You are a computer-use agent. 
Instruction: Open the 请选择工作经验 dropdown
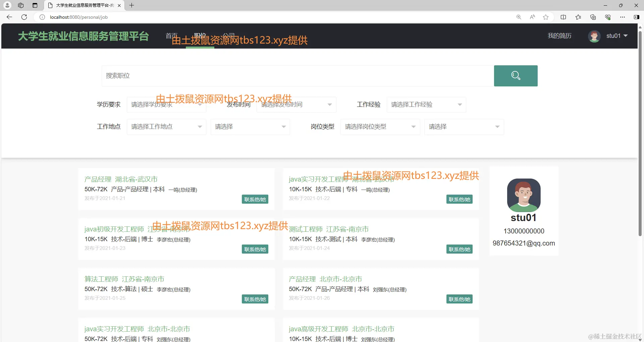(x=426, y=105)
